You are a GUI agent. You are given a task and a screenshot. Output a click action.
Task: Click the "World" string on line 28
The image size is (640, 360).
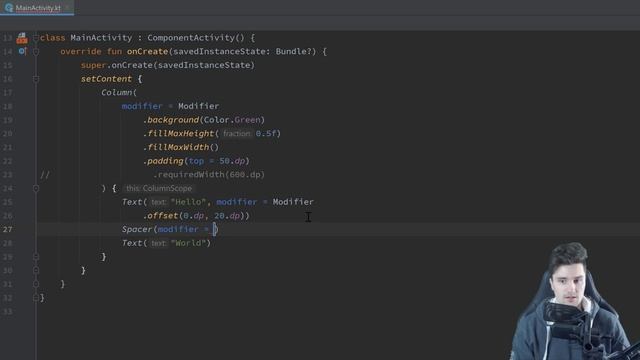188,243
